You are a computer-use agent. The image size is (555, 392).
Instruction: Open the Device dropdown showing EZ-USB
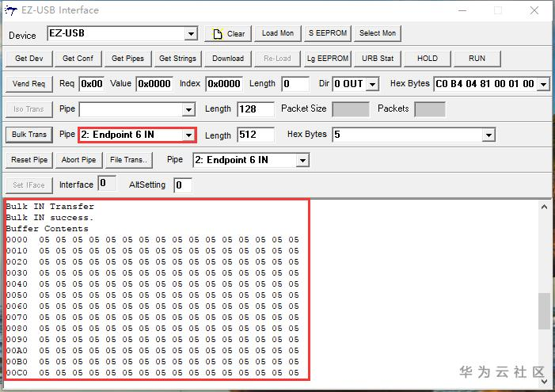tap(191, 33)
